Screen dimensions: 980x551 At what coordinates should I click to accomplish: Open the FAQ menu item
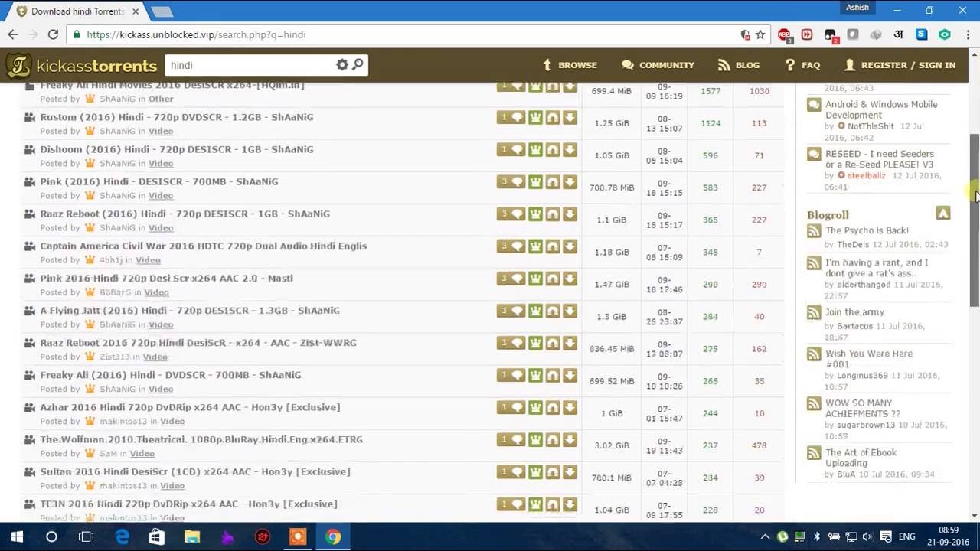coord(802,65)
